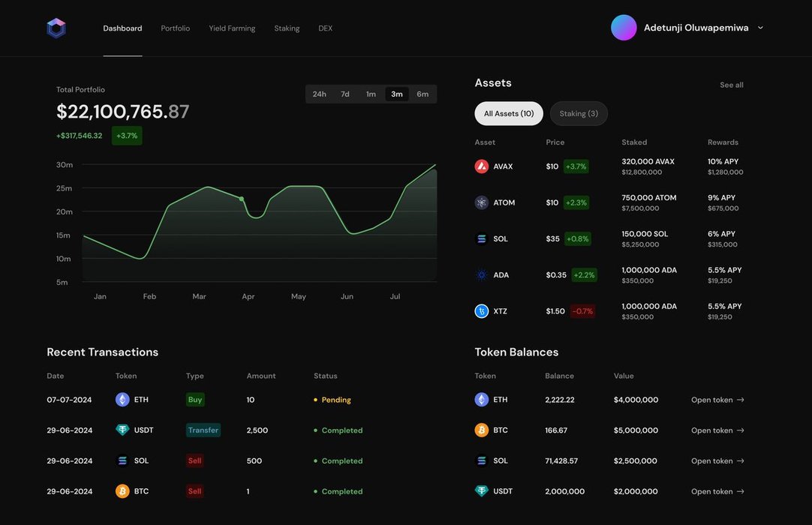Click the user profile avatar
This screenshot has width=812, height=525.
pyautogui.click(x=624, y=28)
